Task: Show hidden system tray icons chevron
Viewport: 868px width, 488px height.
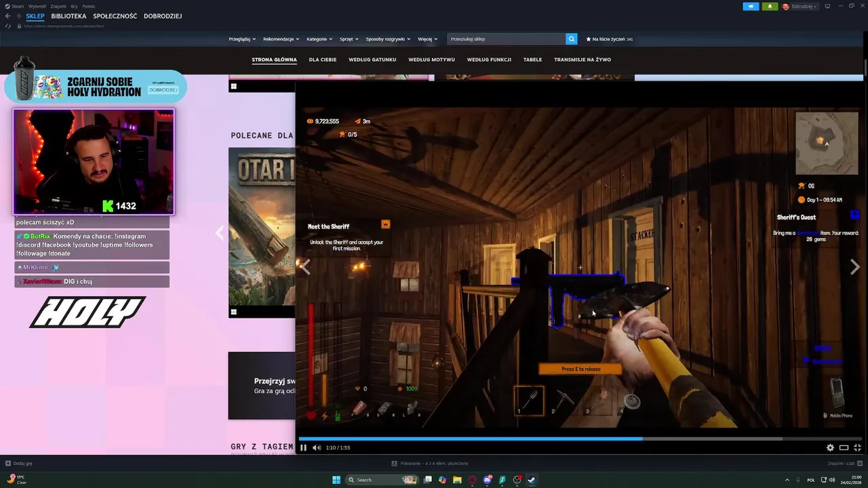Action: [x=787, y=480]
